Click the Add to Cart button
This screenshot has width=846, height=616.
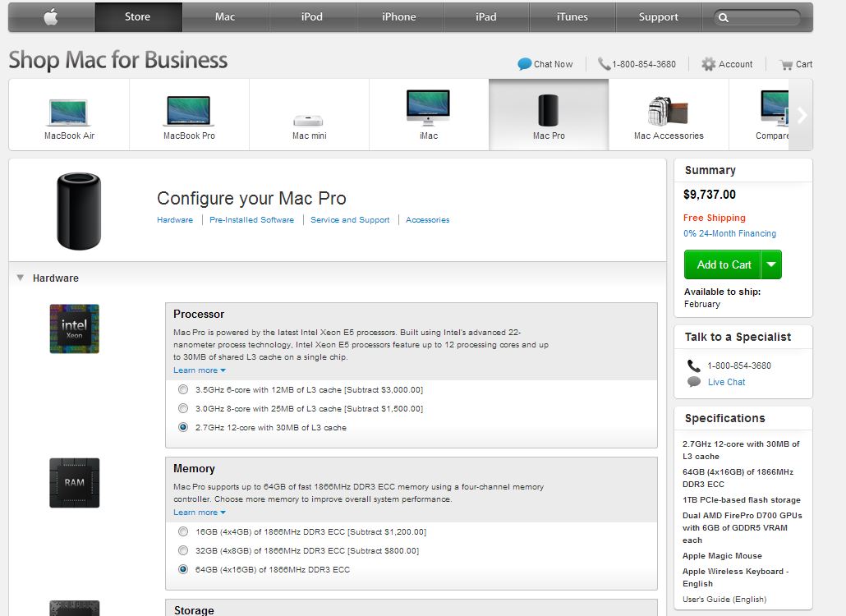[723, 264]
